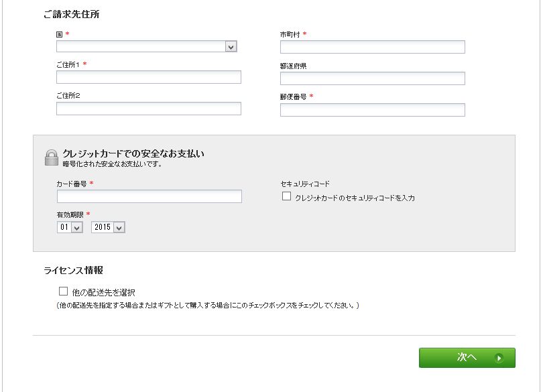The height and width of the screenshot is (392, 543).
Task: Open the 国 country dropdown
Action: click(x=147, y=46)
